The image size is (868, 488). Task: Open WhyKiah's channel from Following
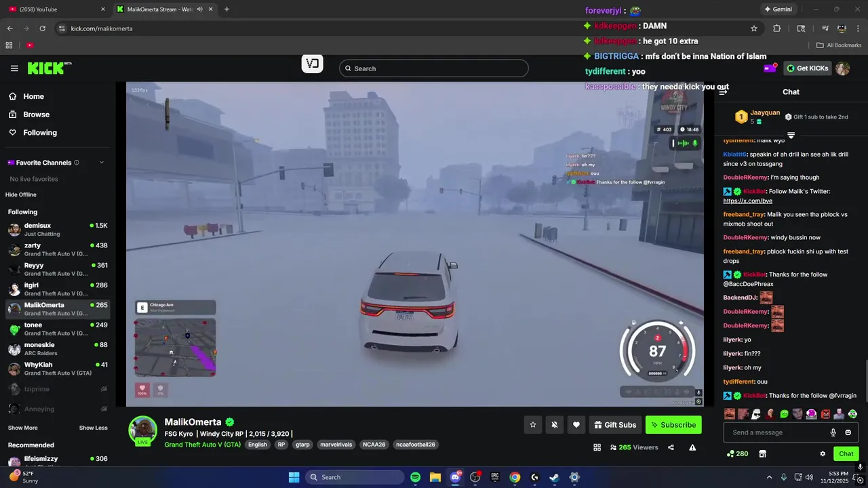[58, 369]
